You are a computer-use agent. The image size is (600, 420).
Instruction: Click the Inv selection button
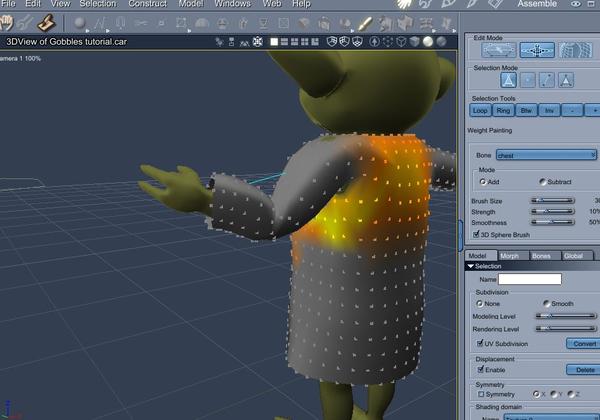(x=549, y=111)
